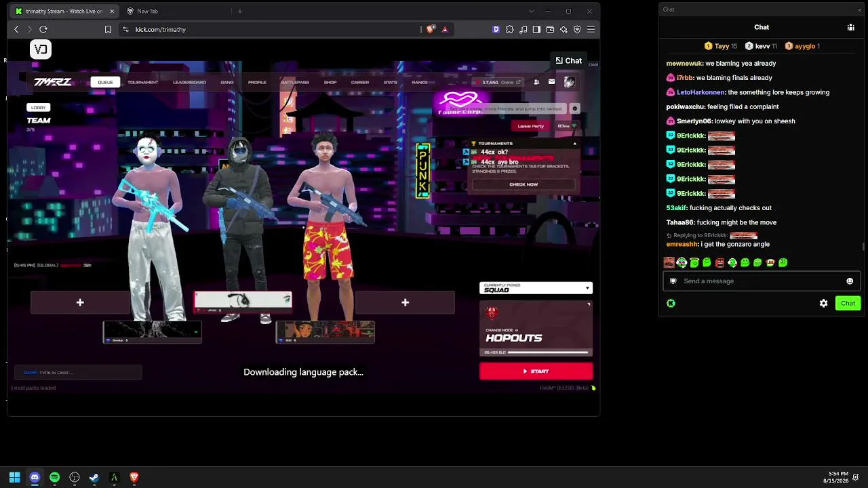Bookmark this page in the address bar
Viewport: 868px width, 488px height.
point(108,29)
